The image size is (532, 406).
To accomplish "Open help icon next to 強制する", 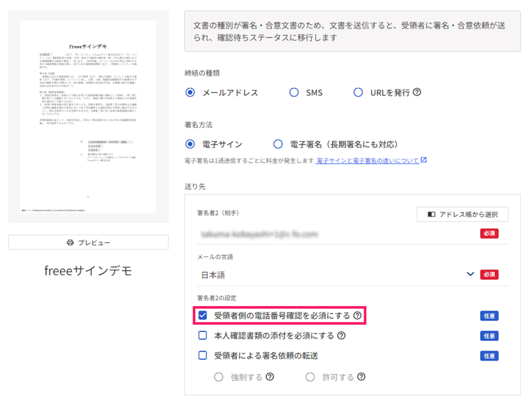I will (270, 377).
